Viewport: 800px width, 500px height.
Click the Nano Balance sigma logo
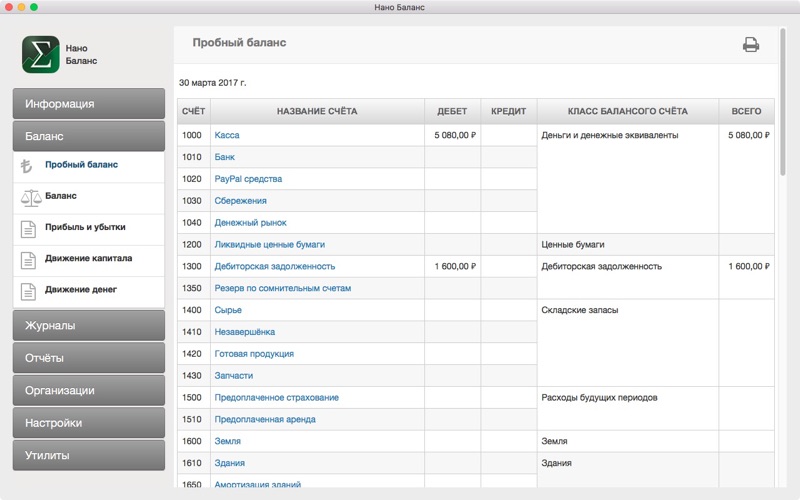pyautogui.click(x=41, y=54)
